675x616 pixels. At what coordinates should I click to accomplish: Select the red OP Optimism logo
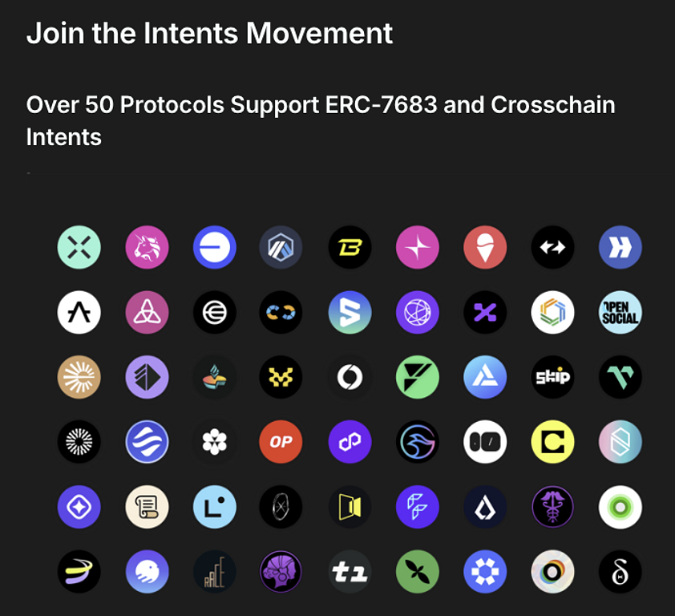[281, 442]
